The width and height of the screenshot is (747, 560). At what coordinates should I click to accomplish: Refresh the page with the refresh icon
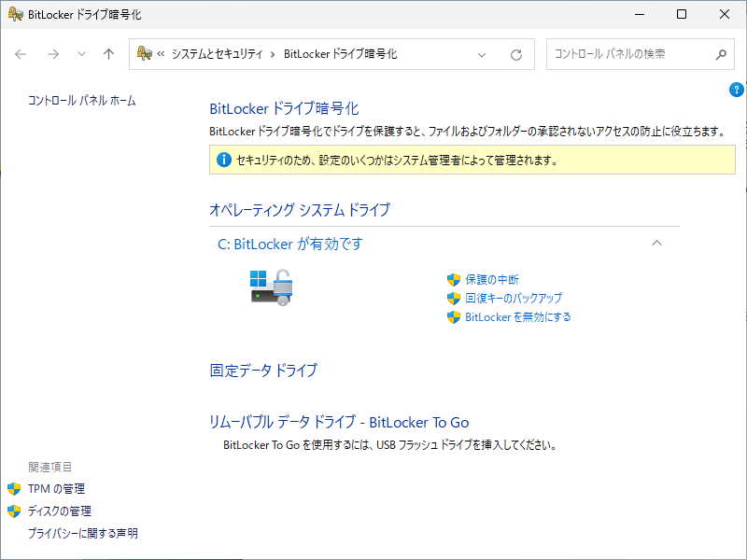coord(516,55)
